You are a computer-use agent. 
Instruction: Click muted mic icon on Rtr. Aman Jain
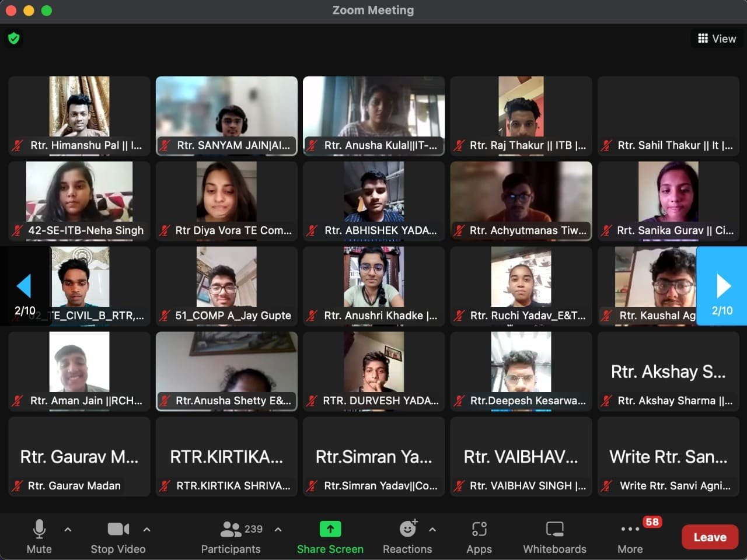pos(19,400)
